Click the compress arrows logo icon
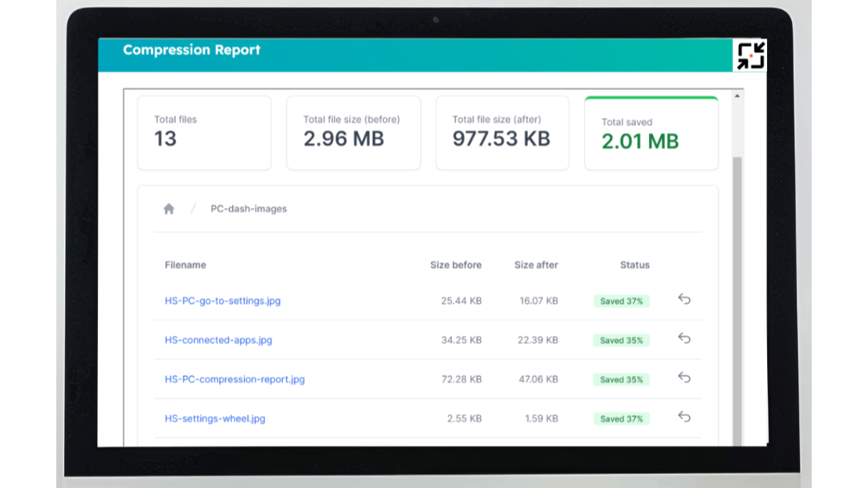The width and height of the screenshot is (868, 488). [x=750, y=56]
